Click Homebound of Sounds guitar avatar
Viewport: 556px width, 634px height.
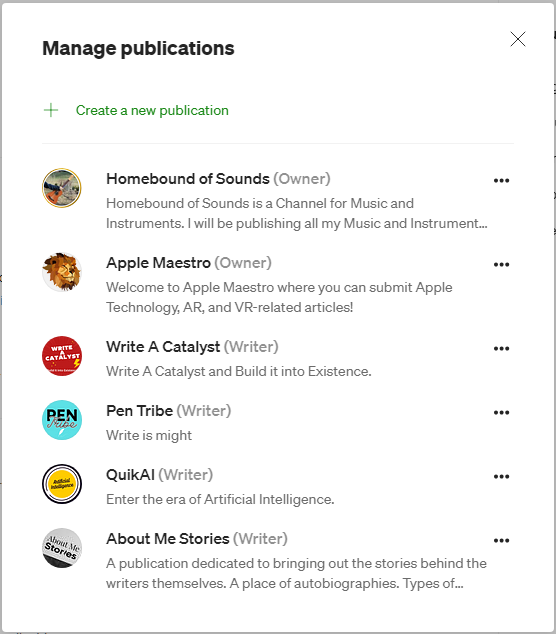[62, 188]
